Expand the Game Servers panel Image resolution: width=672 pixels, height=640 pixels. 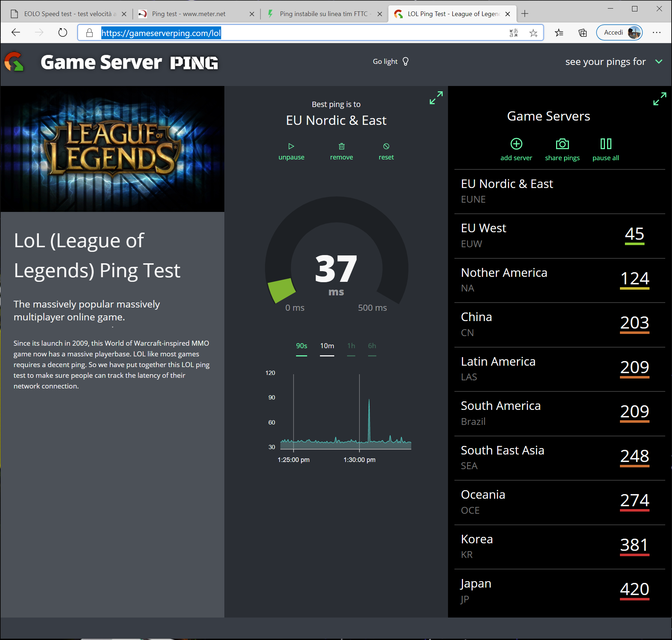pos(660,99)
